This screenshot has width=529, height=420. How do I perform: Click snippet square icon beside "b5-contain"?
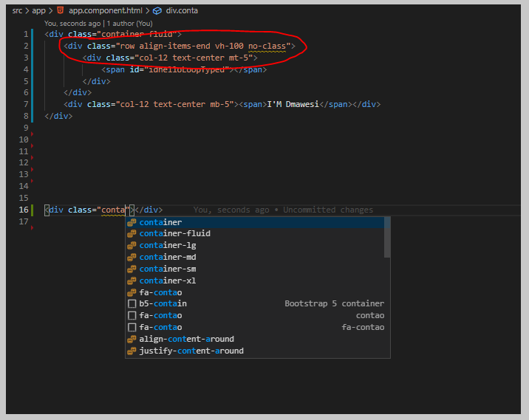click(132, 303)
